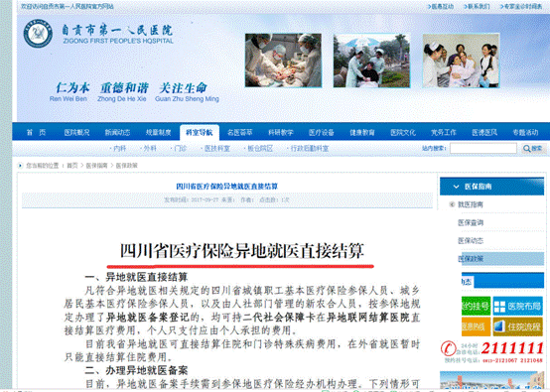Click the red telephone icon by 2111111
The height and width of the screenshot is (392, 550).
[449, 348]
